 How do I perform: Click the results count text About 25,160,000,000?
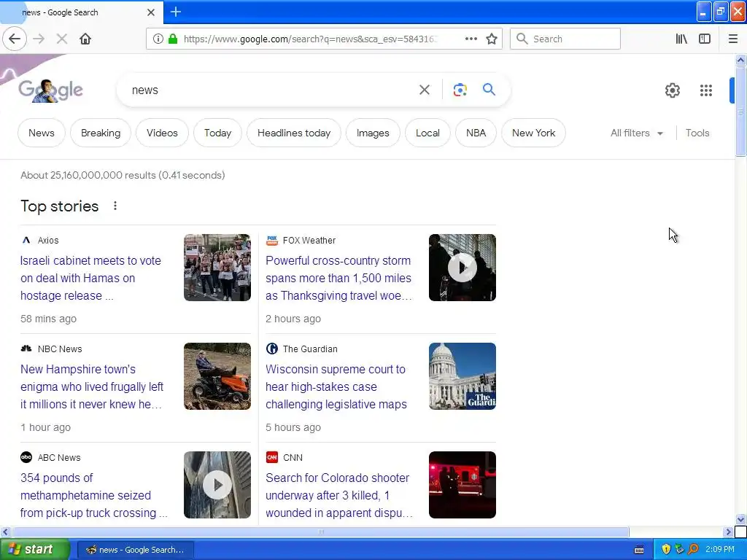(123, 175)
